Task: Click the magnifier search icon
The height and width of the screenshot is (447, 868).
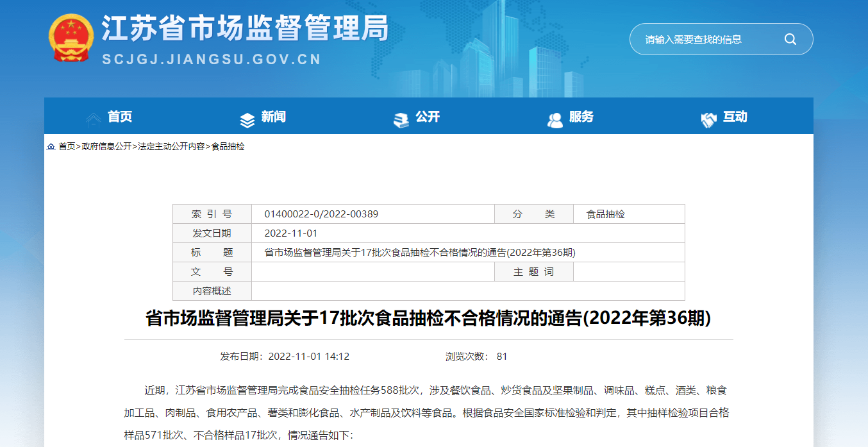Action: pos(790,40)
